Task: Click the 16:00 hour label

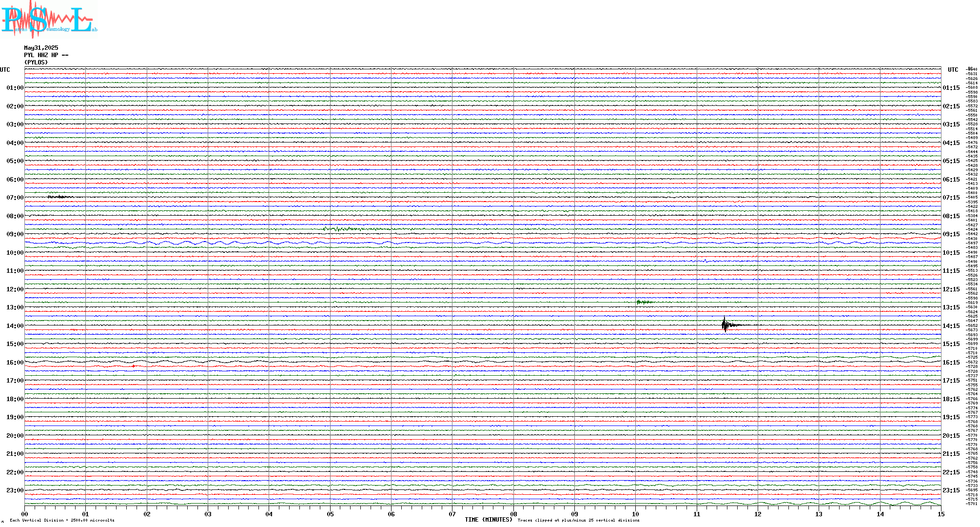Action: 15,363
